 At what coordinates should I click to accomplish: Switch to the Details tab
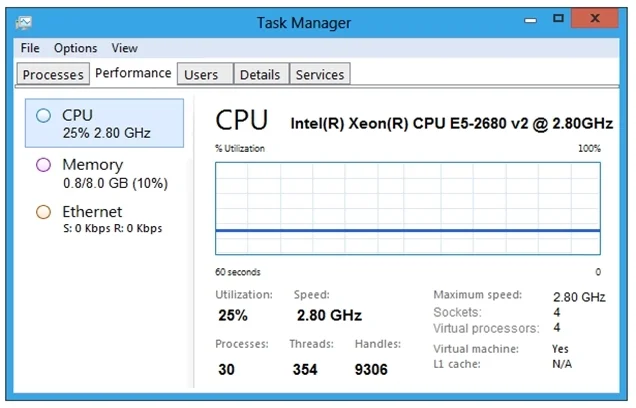(x=262, y=74)
